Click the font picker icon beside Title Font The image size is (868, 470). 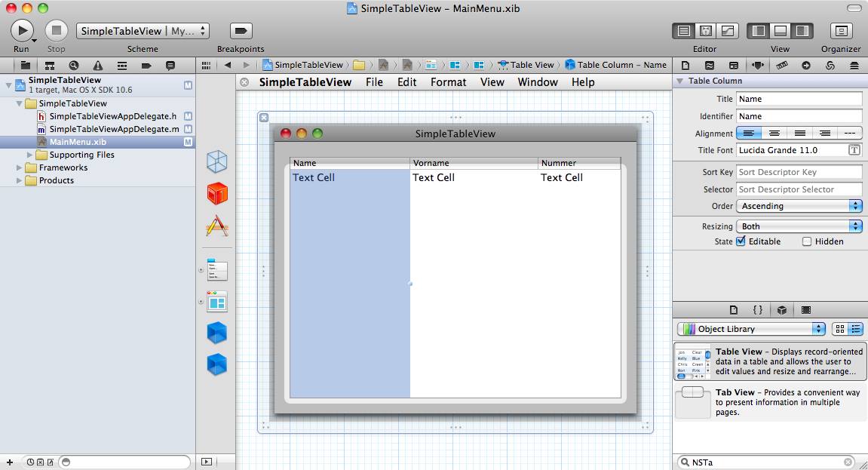coord(854,150)
